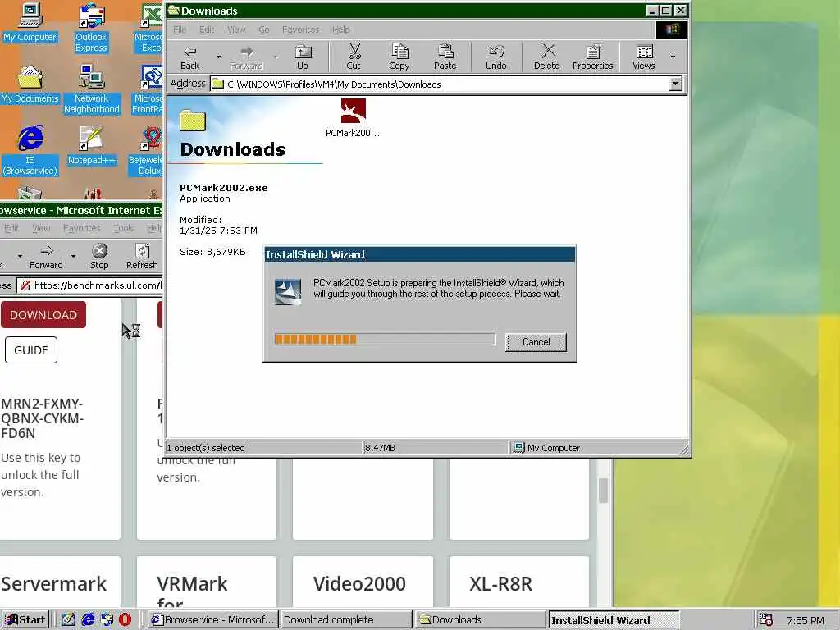Switch to Download complete taskbar button
The width and height of the screenshot is (840, 630).
(346, 620)
